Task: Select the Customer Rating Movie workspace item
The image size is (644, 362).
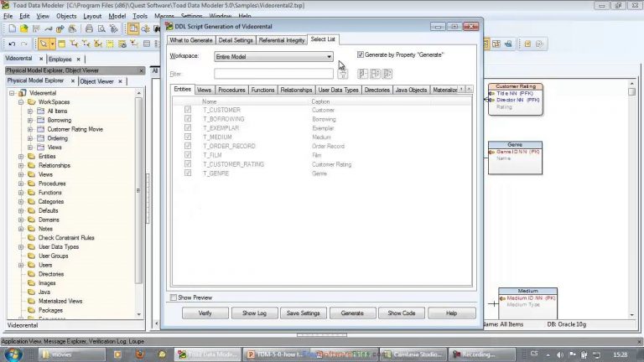Action: point(75,129)
